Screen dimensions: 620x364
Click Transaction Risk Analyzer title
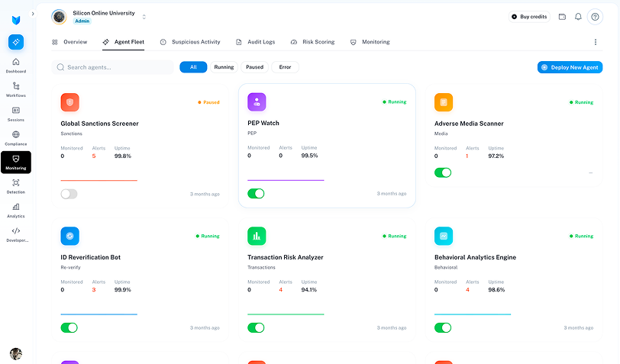(286, 257)
